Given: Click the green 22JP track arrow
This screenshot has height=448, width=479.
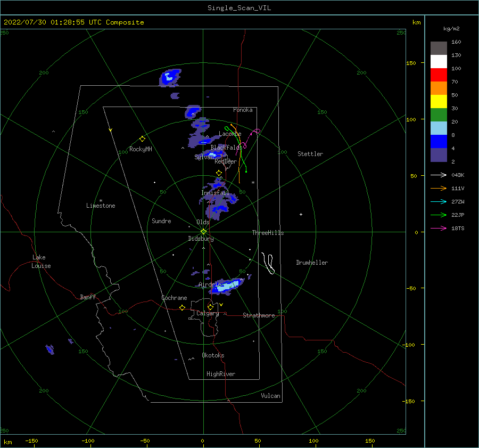Looking at the screenshot, I should pyautogui.click(x=439, y=215).
